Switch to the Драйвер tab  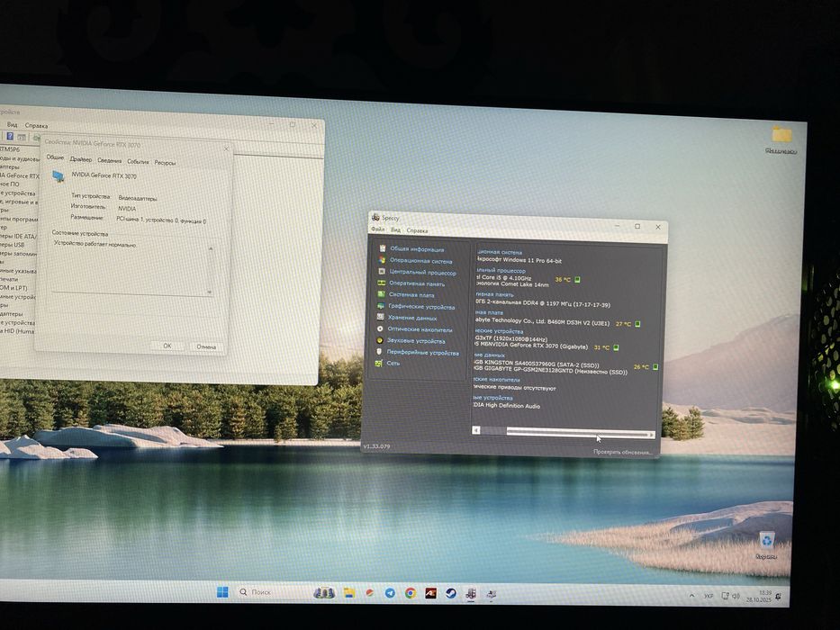pos(81,159)
